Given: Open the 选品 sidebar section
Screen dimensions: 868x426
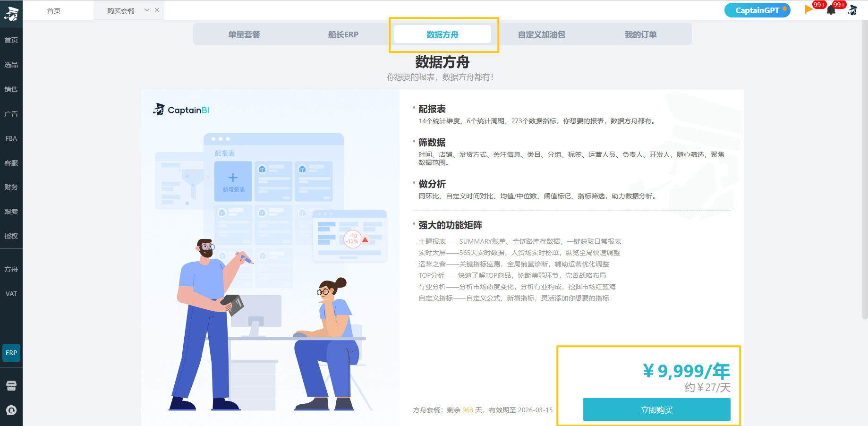Looking at the screenshot, I should 11,65.
